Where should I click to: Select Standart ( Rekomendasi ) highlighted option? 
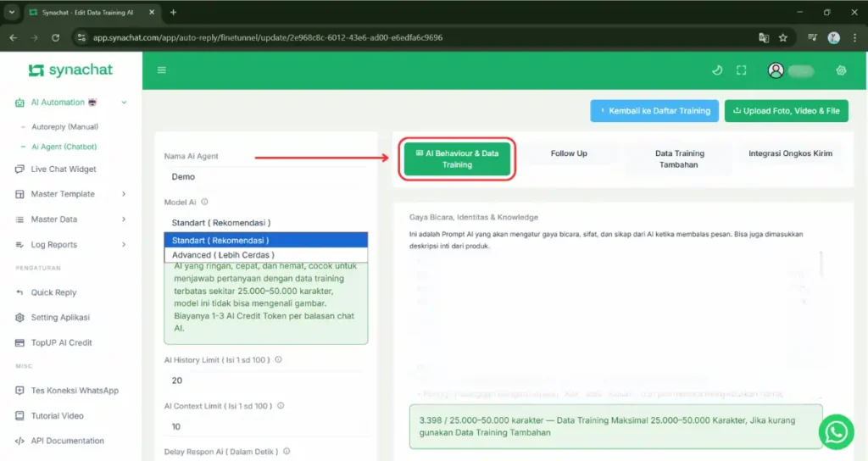(x=265, y=240)
